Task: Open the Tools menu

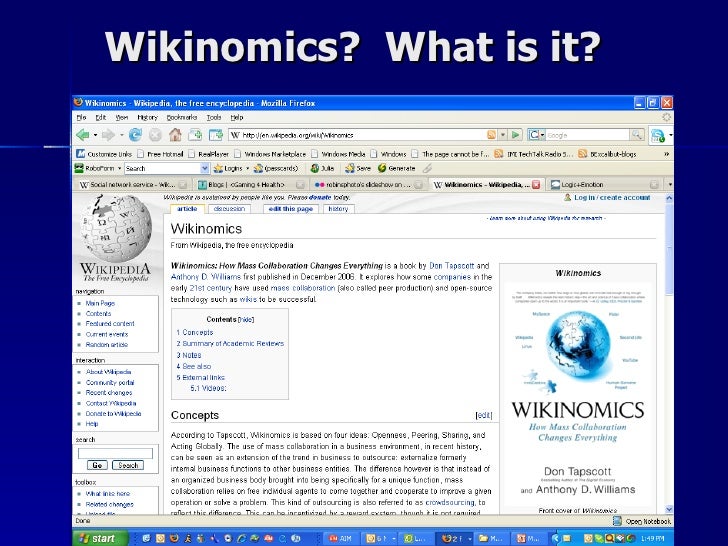Action: [x=214, y=117]
